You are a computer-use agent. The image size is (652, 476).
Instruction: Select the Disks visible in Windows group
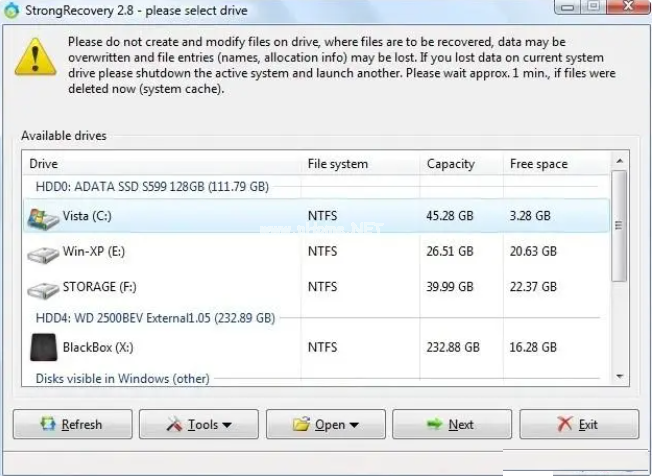pyautogui.click(x=122, y=379)
